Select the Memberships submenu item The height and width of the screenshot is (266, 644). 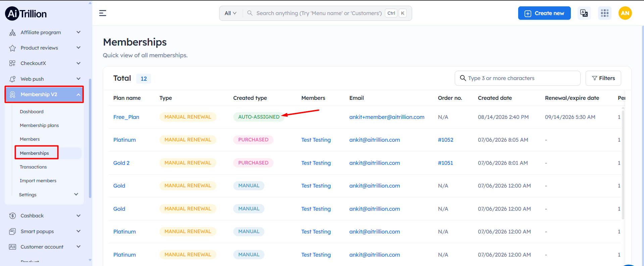34,153
